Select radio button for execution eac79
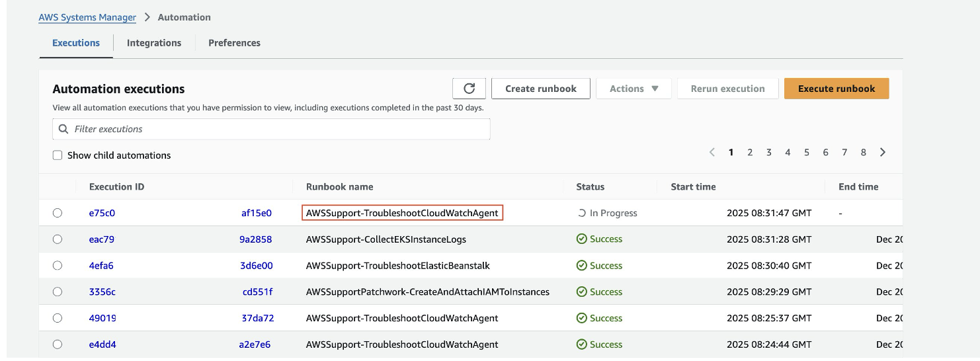980x361 pixels. pyautogui.click(x=58, y=239)
